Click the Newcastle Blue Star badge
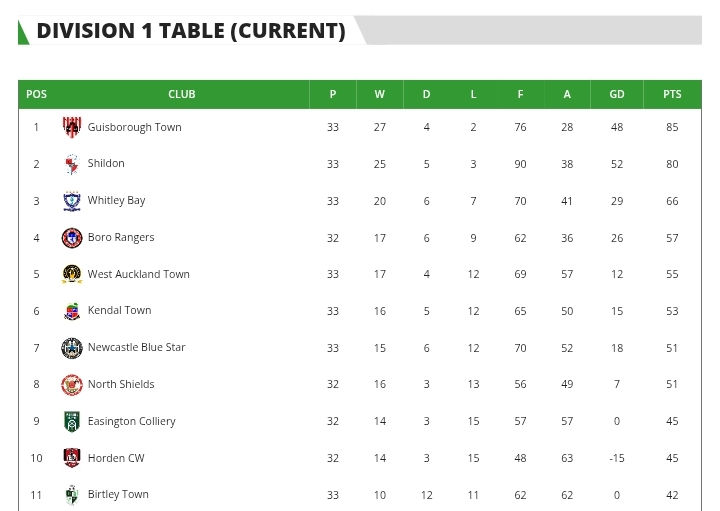This screenshot has height=511, width=720. (x=71, y=348)
